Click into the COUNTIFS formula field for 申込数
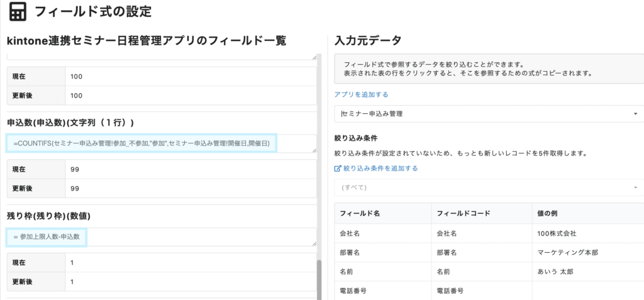644x300 pixels. (161, 143)
